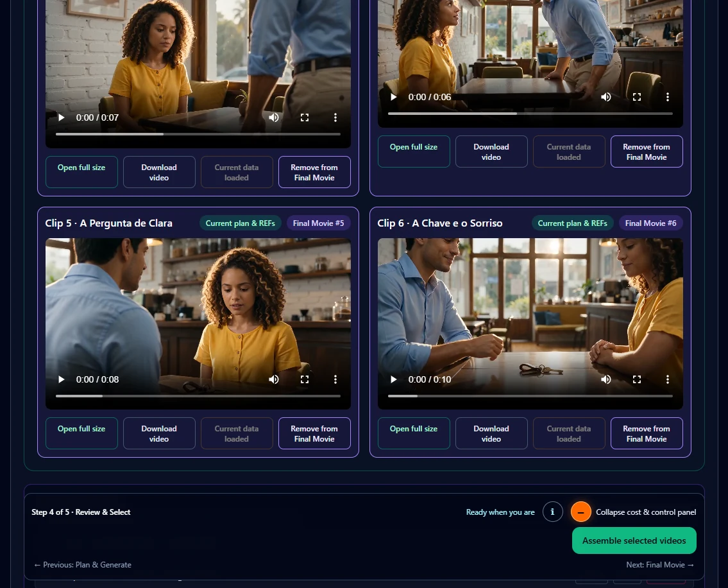Viewport: 728px width, 588px height.
Task: Seek on the Clip 6 progress bar
Action: click(530, 396)
